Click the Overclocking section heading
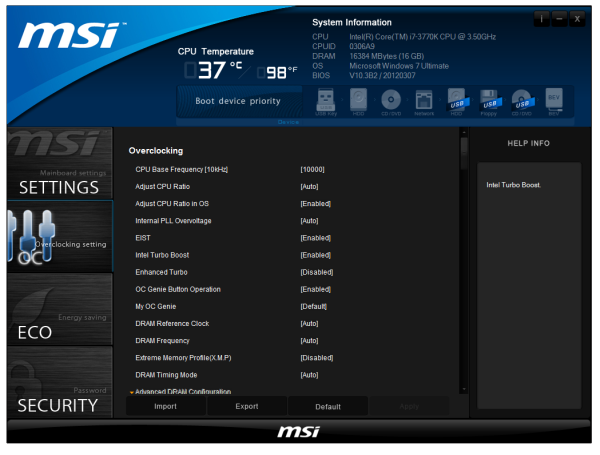The width and height of the screenshot is (600, 455). (156, 151)
